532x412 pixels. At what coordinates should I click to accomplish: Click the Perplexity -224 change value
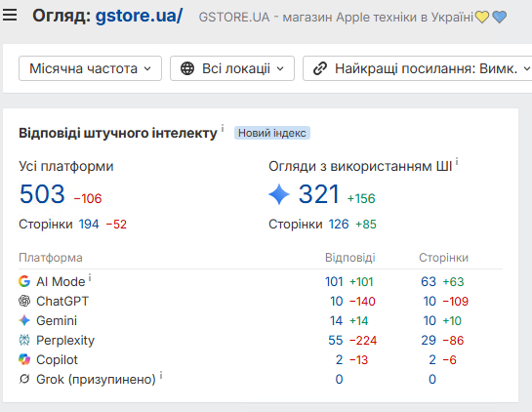363,341
